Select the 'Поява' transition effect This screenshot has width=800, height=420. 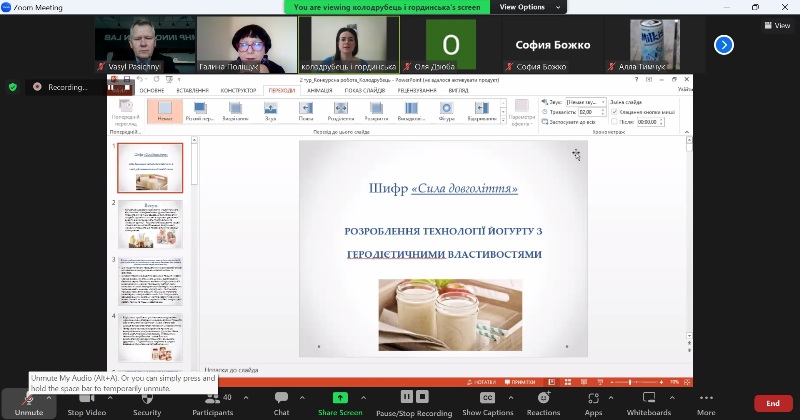(x=306, y=111)
